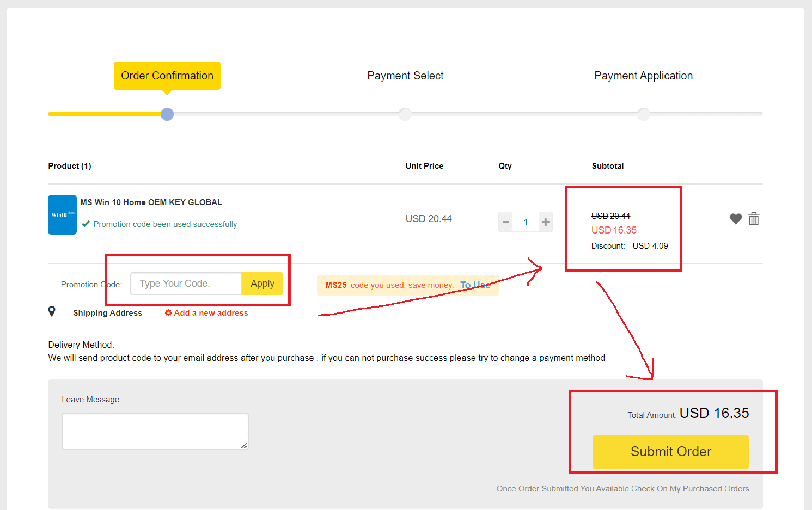Click the To Use link for MS25
This screenshot has width=812, height=510.
pos(475,285)
